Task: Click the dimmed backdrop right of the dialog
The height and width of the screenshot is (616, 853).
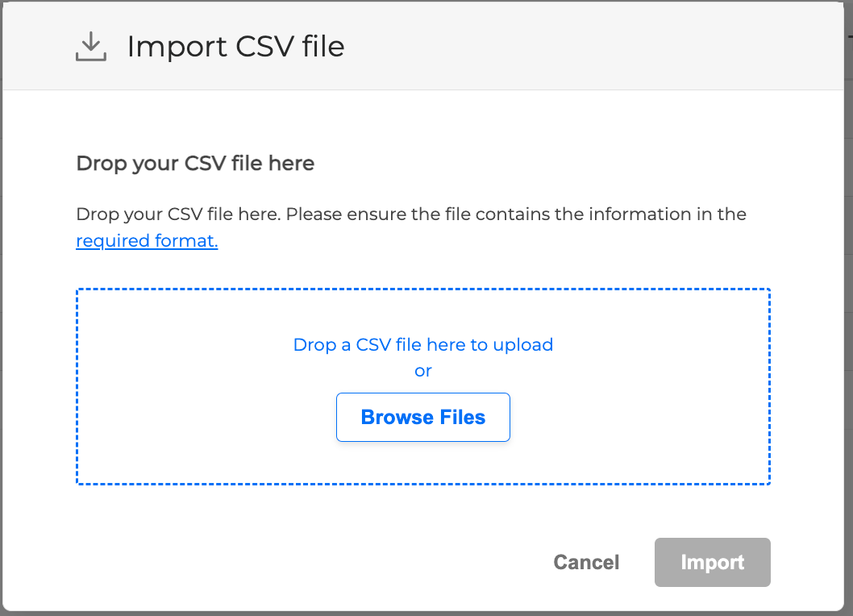Action: coord(848,323)
